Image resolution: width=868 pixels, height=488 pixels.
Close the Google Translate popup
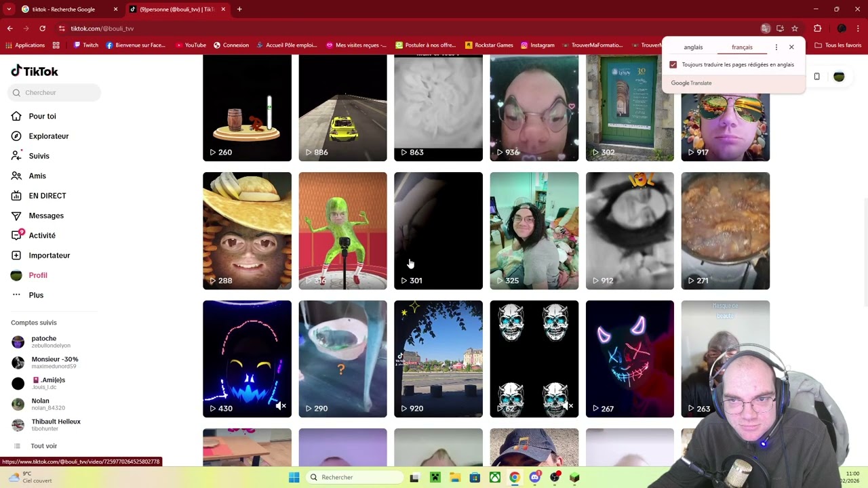coord(791,47)
